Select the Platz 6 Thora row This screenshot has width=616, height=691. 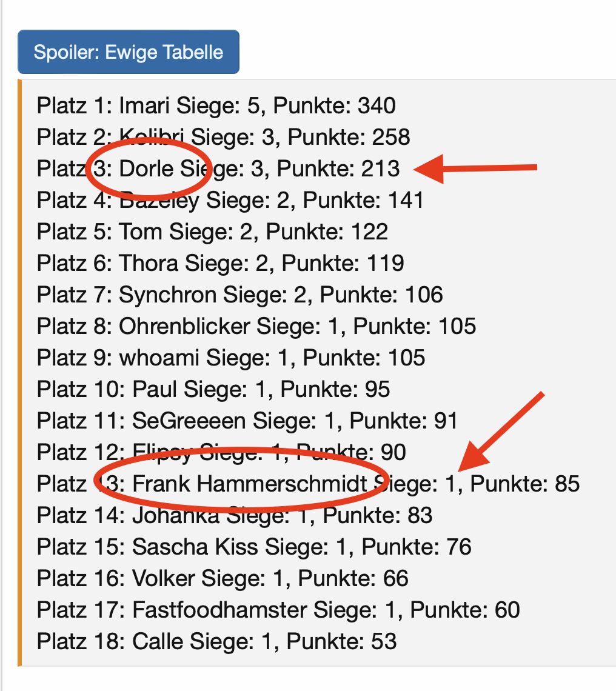220,263
